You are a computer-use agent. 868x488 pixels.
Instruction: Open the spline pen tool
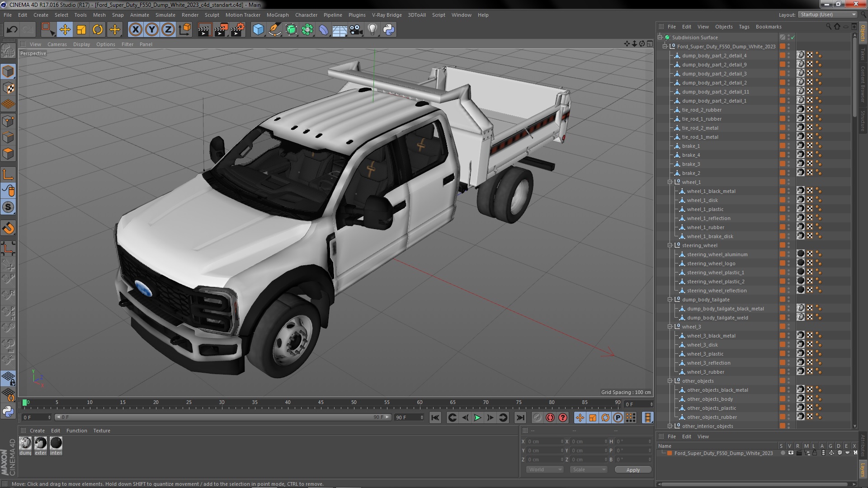click(x=274, y=30)
